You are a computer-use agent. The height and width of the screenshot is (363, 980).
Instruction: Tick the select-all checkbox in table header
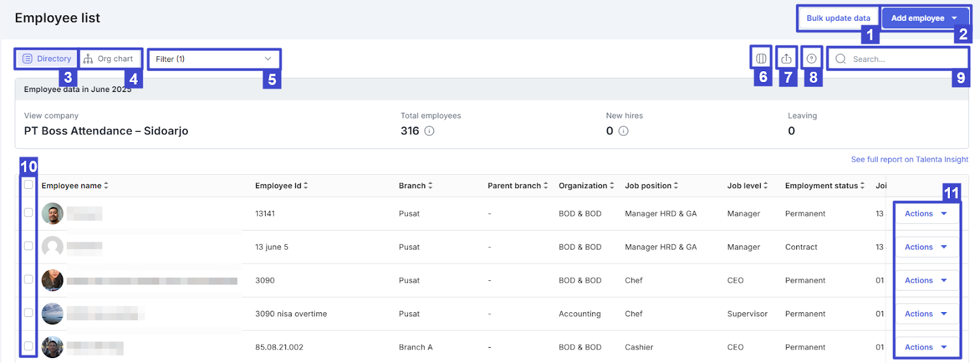coord(28,185)
